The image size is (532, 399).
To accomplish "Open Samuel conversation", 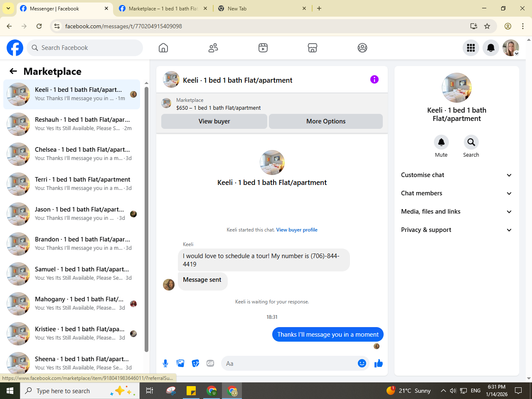I will [72, 274].
